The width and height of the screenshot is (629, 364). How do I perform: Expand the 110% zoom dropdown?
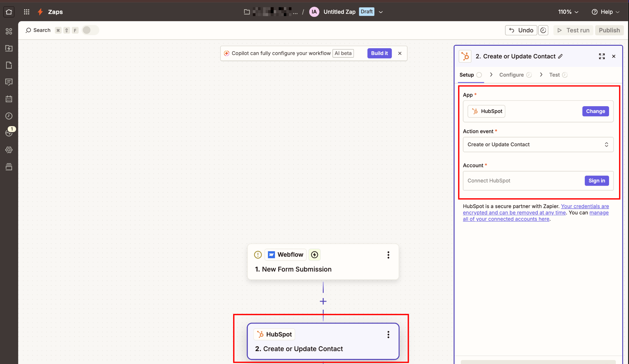[568, 12]
